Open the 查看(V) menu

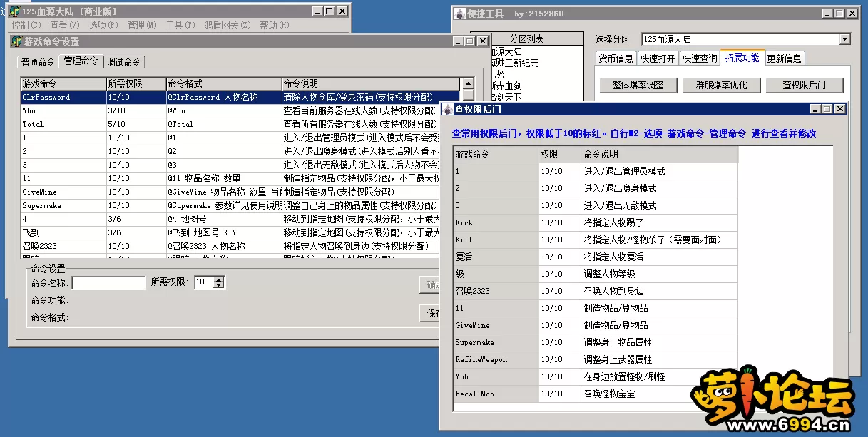click(65, 25)
